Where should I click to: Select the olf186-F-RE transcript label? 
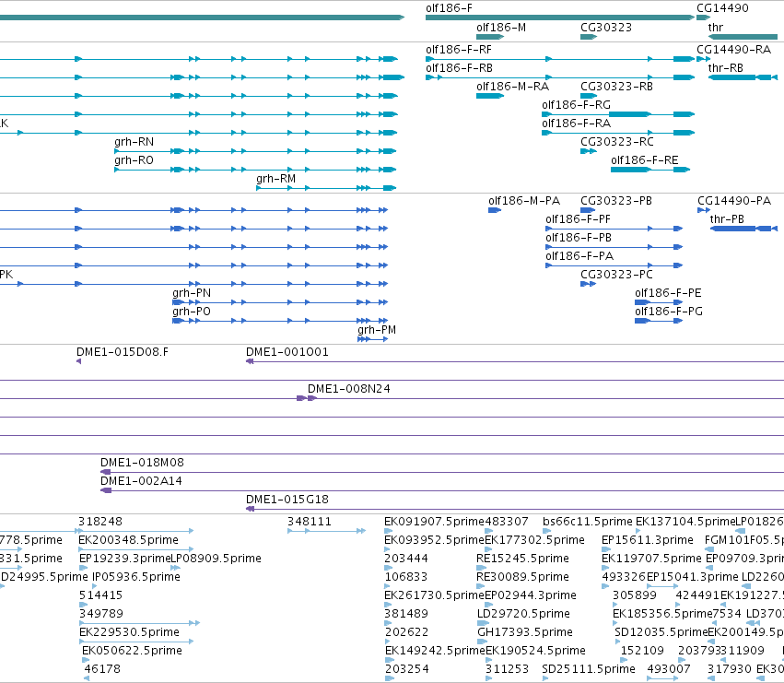[x=645, y=160]
